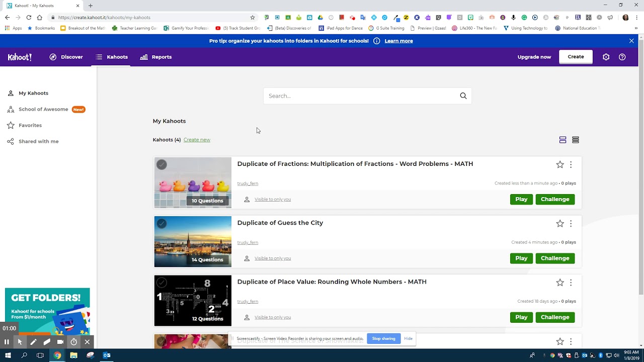Select the recorder pen tool
Screen dimensions: 644x362
point(33,342)
